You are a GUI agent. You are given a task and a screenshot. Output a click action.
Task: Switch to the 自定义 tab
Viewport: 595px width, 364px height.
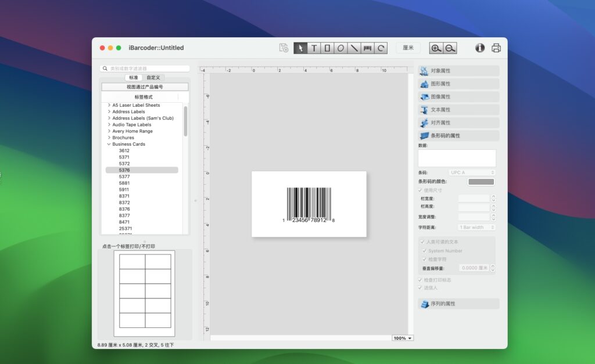tap(152, 76)
